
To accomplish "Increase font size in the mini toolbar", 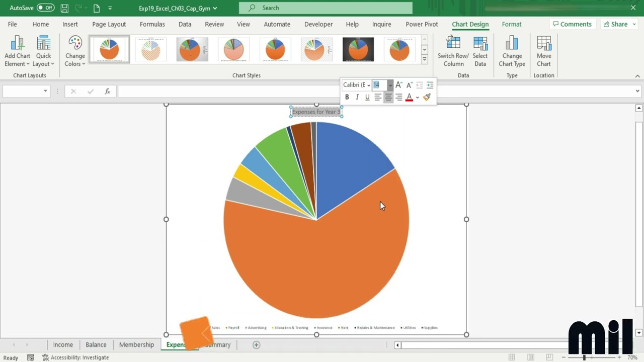I will tap(398, 85).
